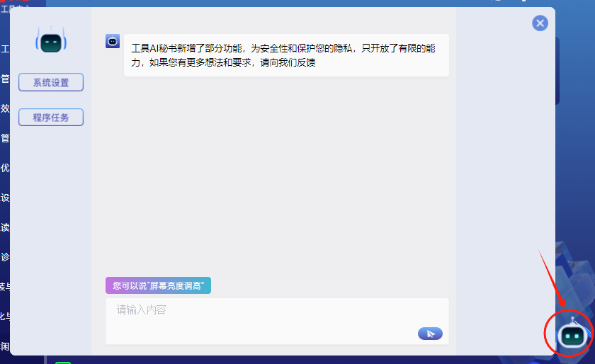Screen dimensions: 595x364
Task: Choose the sidebar item starting with "闲"
Action: tap(5, 346)
